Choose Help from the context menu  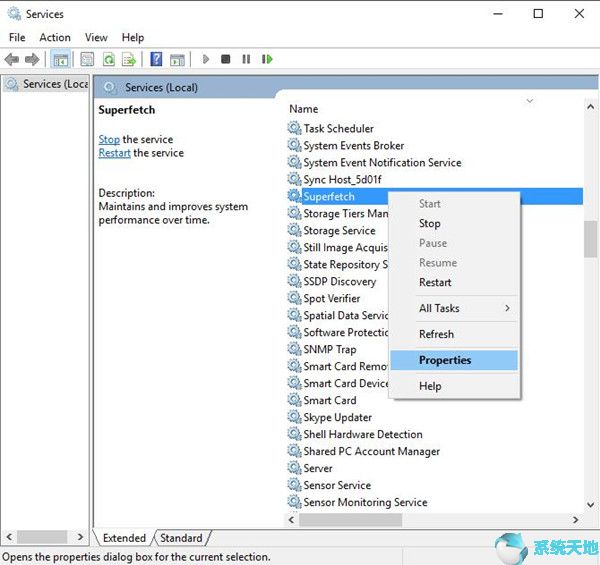tap(454, 386)
